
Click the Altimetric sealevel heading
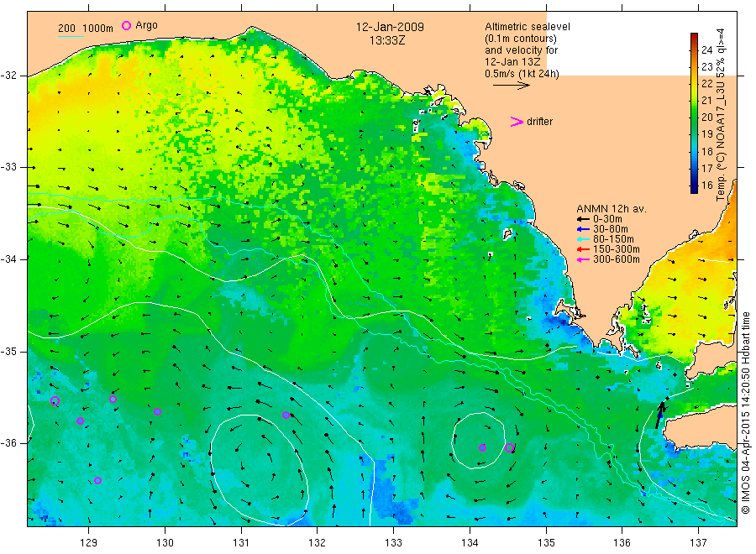click(x=528, y=27)
